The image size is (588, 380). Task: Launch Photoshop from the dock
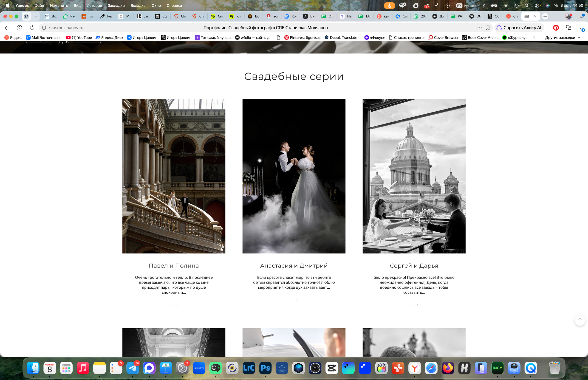point(265,368)
